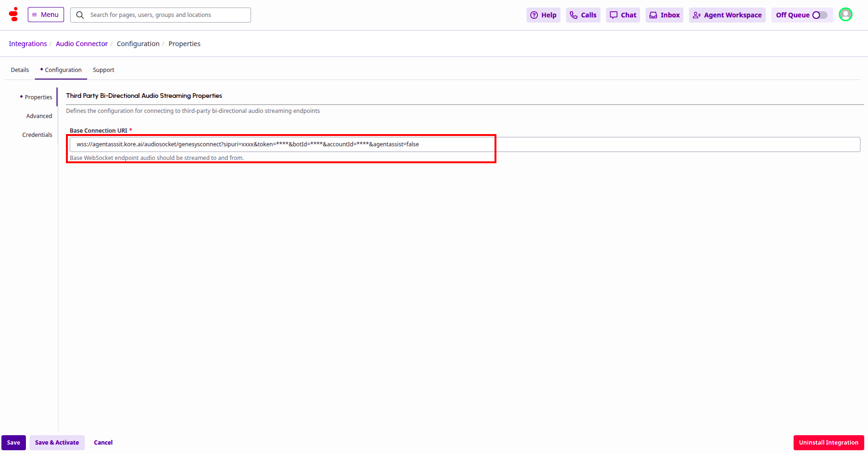Open the Inbox panel
Image resolution: width=868 pixels, height=454 pixels.
click(x=664, y=15)
